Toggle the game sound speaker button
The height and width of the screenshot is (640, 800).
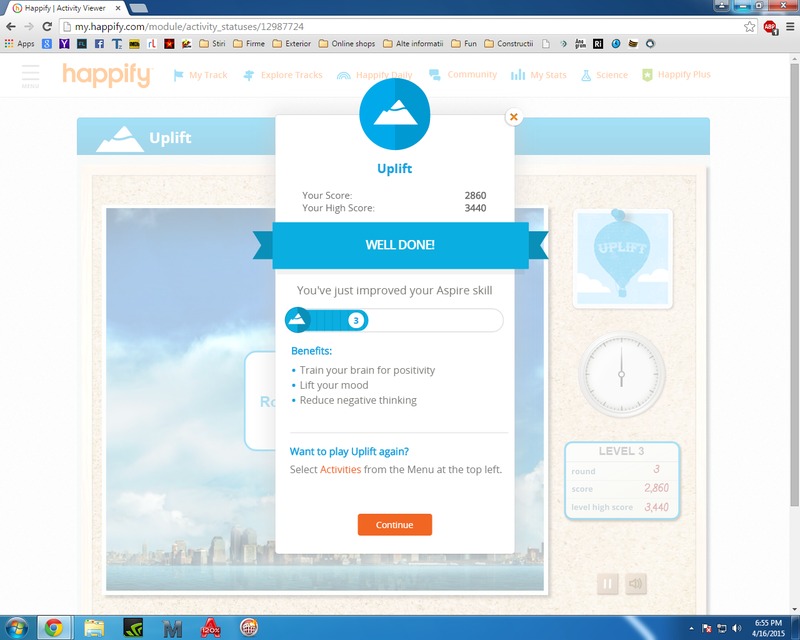coord(636,584)
